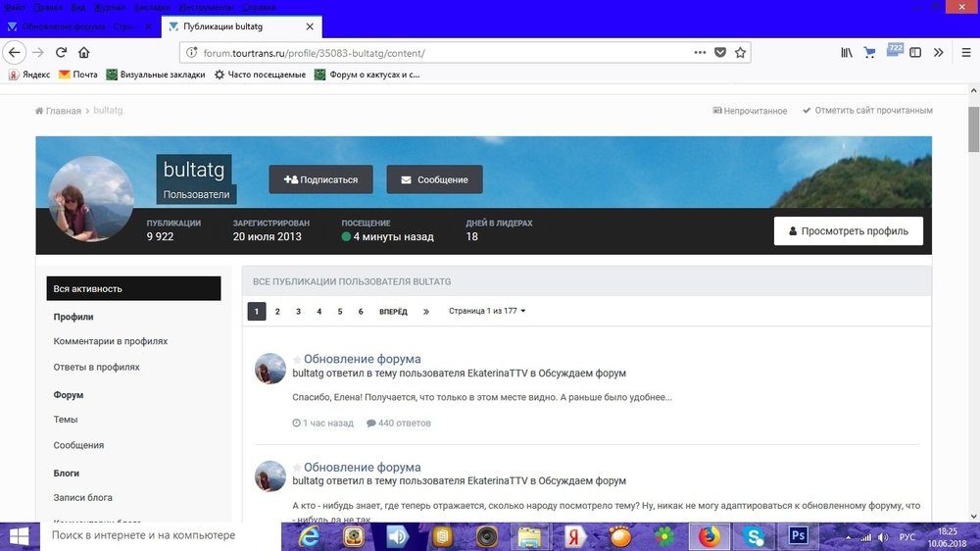The image size is (980, 551).
Task: Open Часто посещаемые bookmarks folder
Action: 260,75
